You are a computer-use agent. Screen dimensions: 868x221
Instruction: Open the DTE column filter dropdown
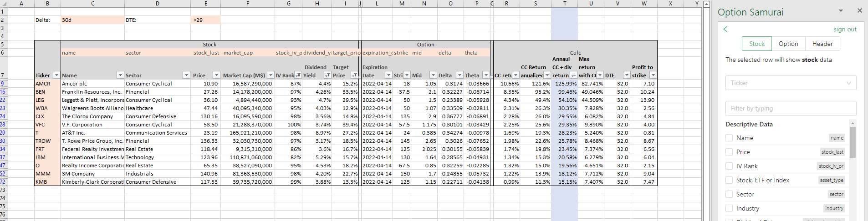tap(627, 75)
